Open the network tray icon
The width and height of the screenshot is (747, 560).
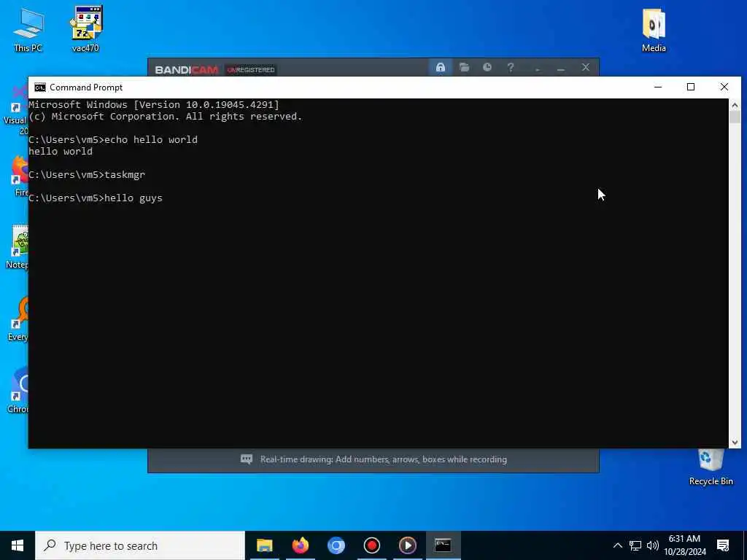635,545
